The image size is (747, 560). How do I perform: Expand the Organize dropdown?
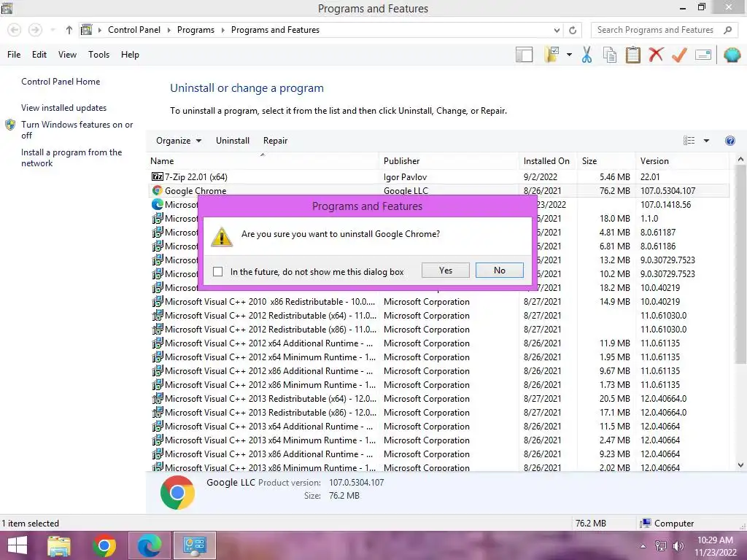179,141
